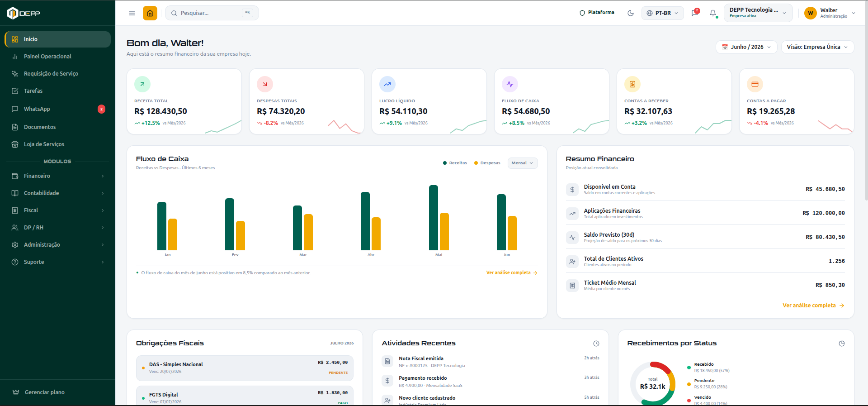Open the Junho / 2026 date picker
The image size is (868, 406).
tap(746, 47)
